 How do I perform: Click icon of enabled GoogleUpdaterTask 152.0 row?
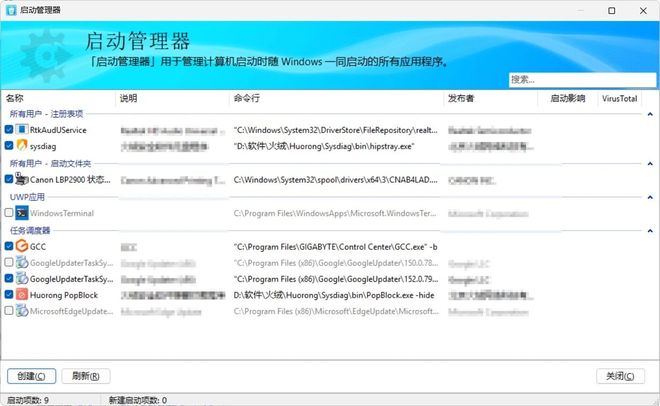21,279
